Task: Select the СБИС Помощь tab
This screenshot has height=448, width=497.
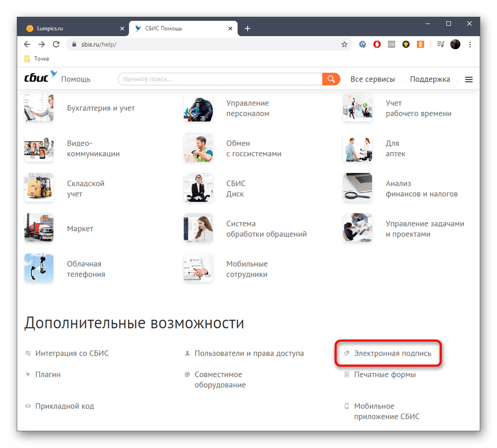Action: coord(183,29)
